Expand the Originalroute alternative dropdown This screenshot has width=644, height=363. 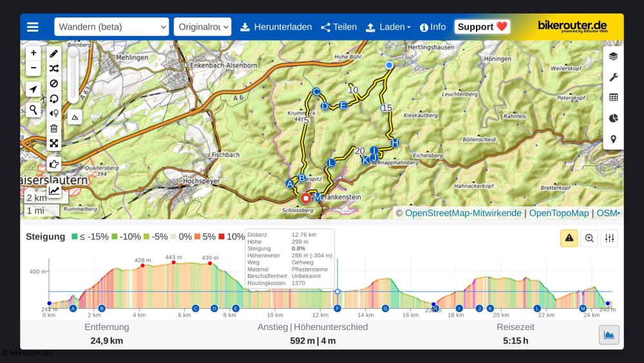pyautogui.click(x=202, y=27)
